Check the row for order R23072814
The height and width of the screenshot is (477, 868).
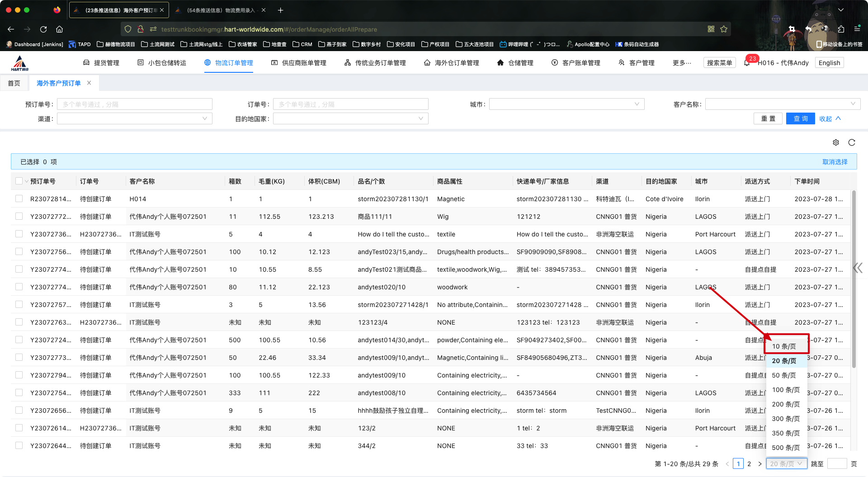(19, 199)
